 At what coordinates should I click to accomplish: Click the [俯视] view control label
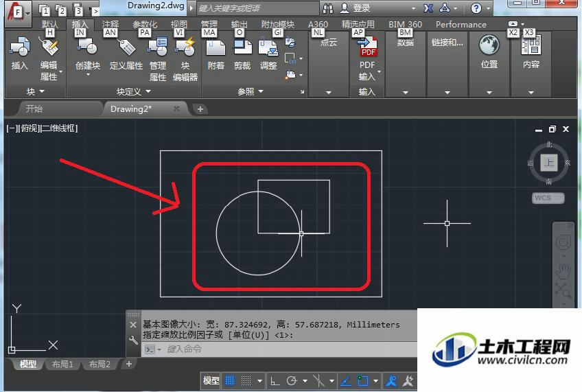[29, 128]
